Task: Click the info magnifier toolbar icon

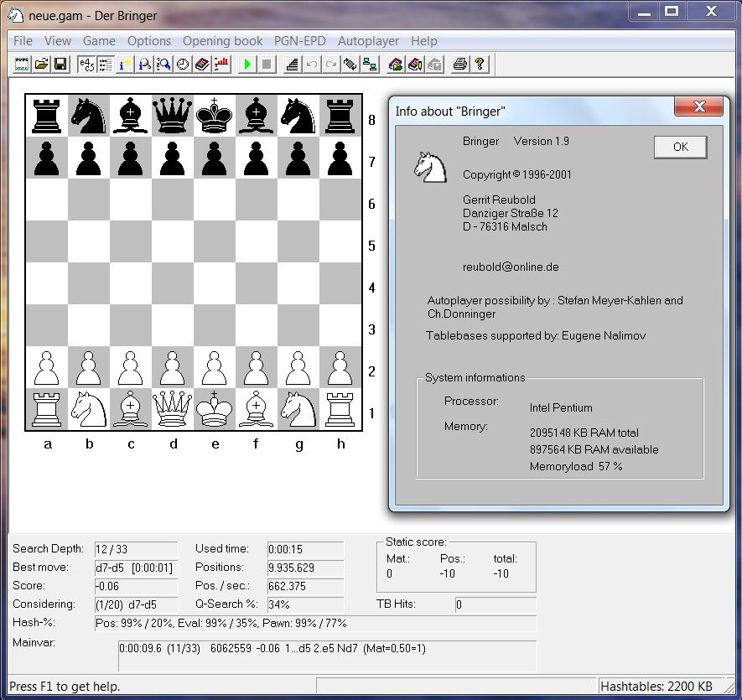Action: 144,64
